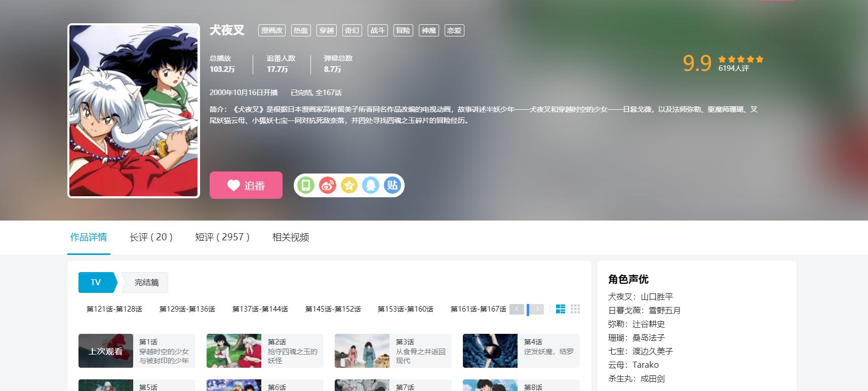Click the 冒险 tag

coord(403,30)
